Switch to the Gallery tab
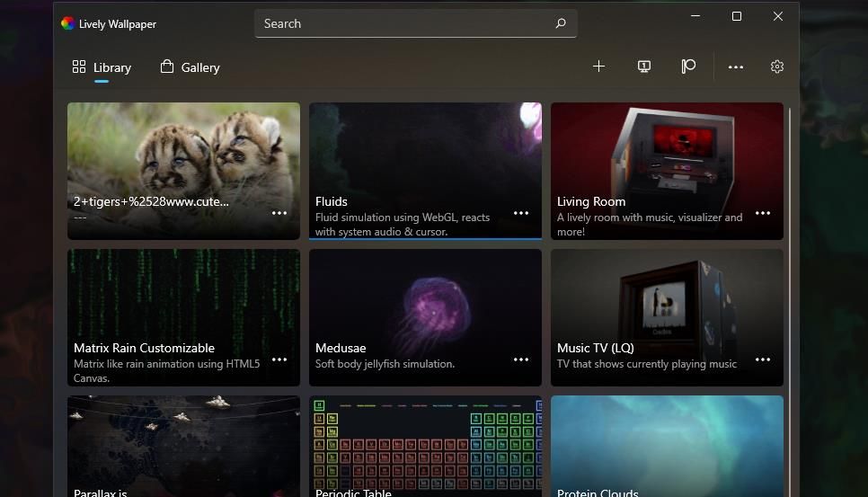 click(190, 67)
